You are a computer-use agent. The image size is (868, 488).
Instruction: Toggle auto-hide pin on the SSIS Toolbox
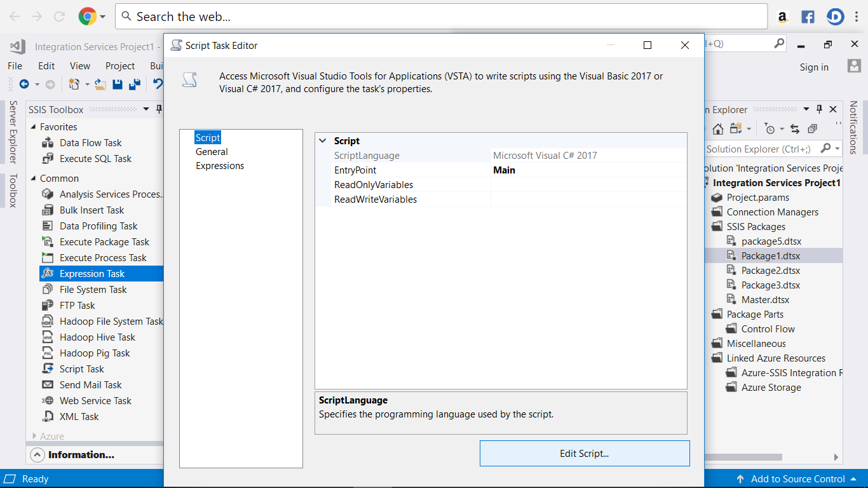pyautogui.click(x=159, y=109)
